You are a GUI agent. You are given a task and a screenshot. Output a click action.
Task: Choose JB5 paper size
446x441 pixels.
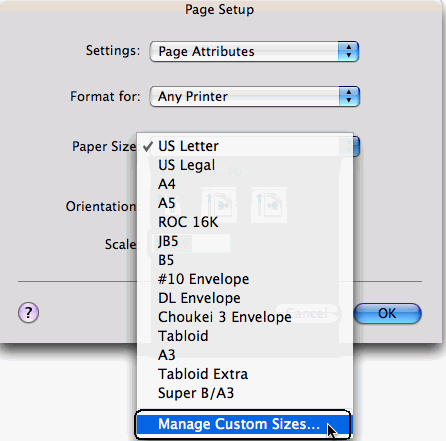(x=245, y=241)
